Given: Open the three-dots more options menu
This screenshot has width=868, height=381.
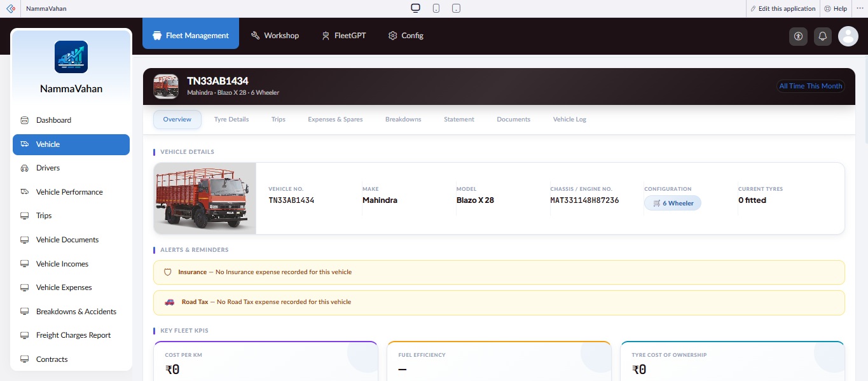Looking at the screenshot, I should (x=860, y=8).
